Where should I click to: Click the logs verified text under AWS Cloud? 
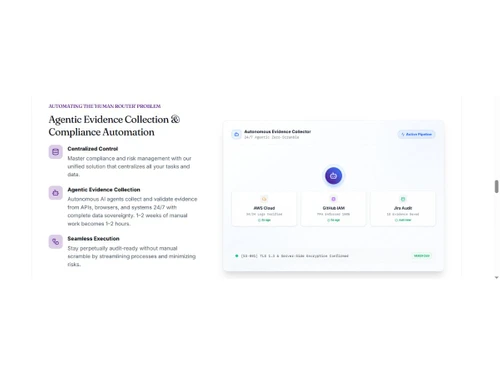(264, 214)
